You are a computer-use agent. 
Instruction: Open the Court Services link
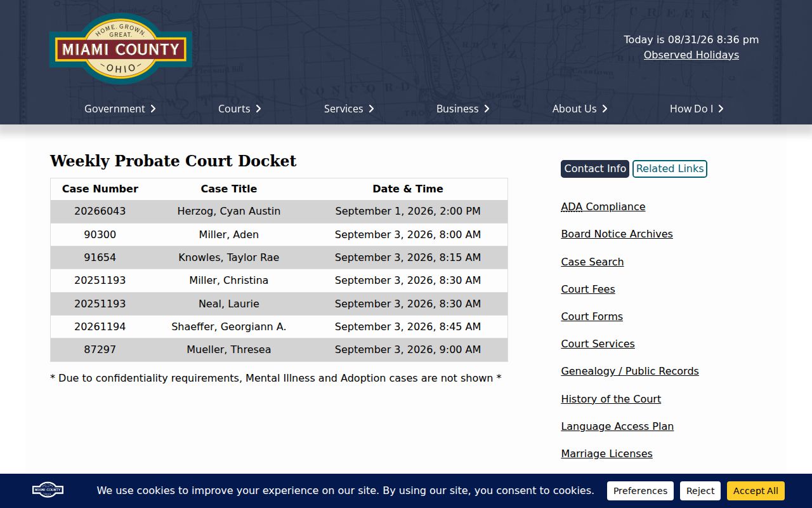coord(598,344)
